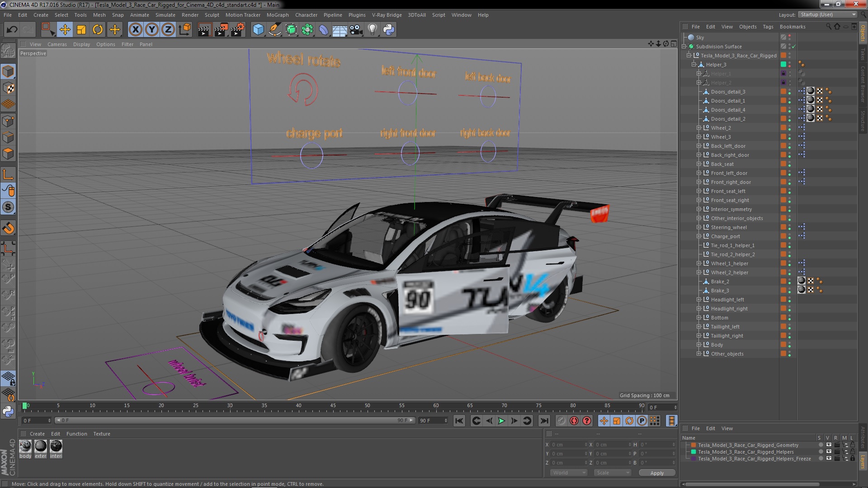Click the coordinate system icon

click(x=185, y=30)
